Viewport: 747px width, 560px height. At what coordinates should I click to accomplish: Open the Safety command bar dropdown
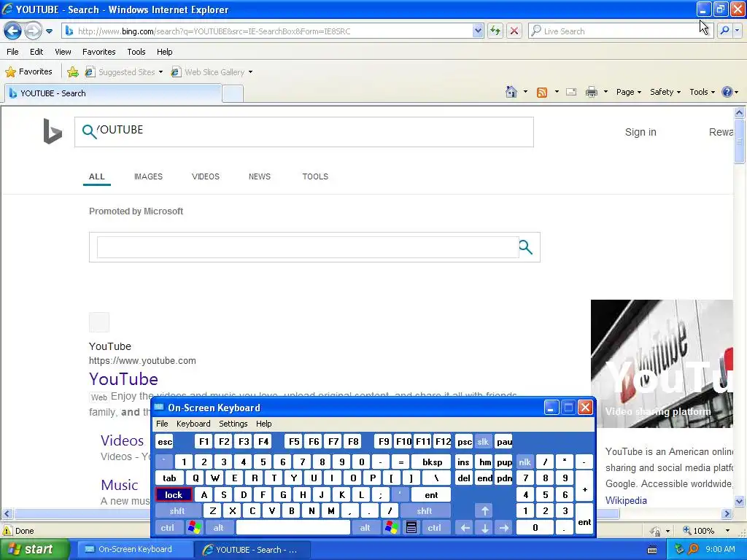tap(665, 92)
